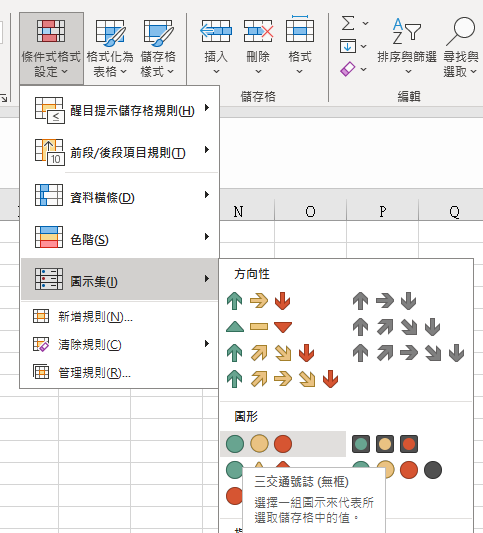Apply three traffic lights unrimmed circles set
Screen dimensions: 483x533
(x=259, y=444)
